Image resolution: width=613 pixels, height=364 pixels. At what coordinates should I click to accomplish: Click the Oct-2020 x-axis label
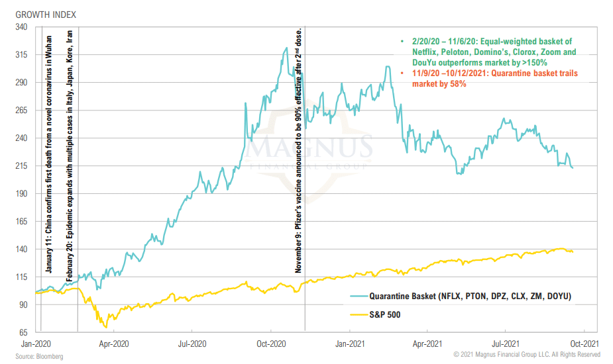(x=271, y=343)
